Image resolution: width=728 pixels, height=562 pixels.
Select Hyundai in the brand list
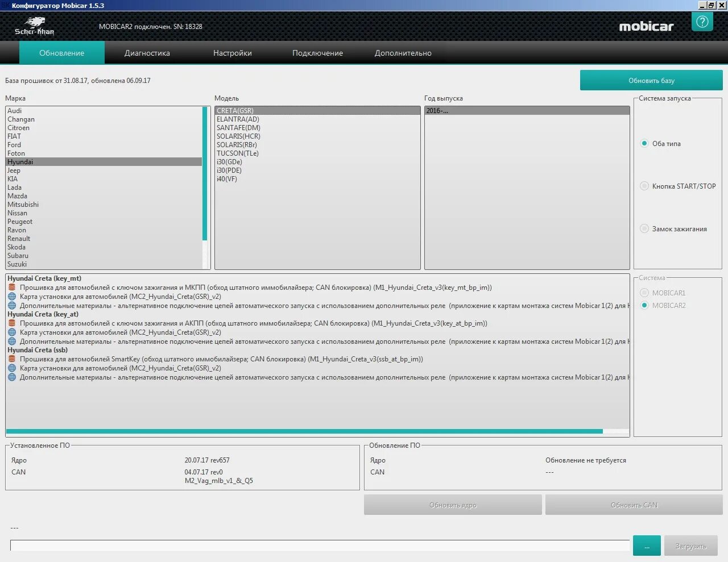click(104, 162)
